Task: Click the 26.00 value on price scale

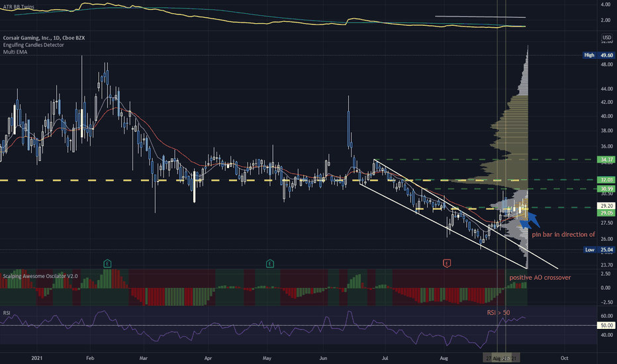Action: pyautogui.click(x=606, y=239)
